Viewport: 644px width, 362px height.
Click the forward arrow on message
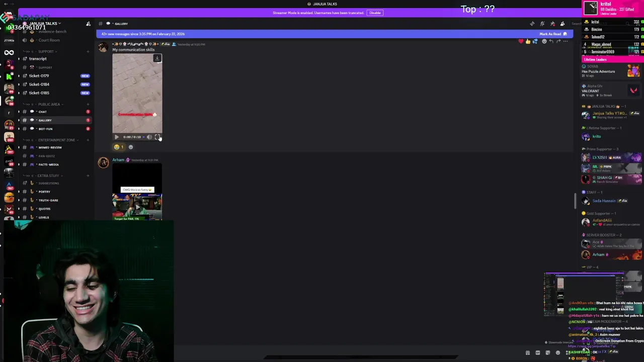(558, 41)
